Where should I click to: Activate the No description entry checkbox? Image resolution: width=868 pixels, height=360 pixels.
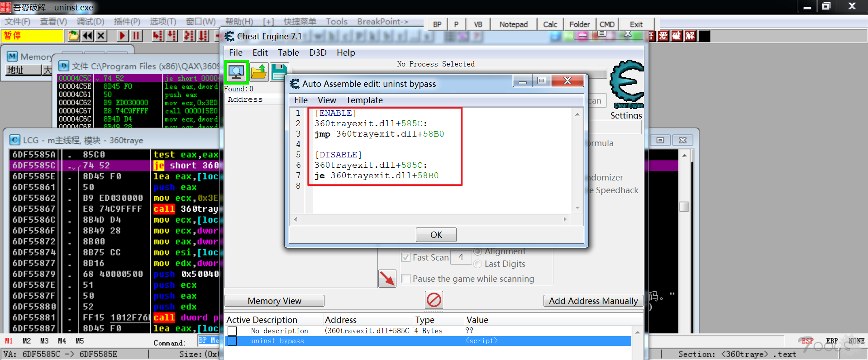click(x=232, y=331)
